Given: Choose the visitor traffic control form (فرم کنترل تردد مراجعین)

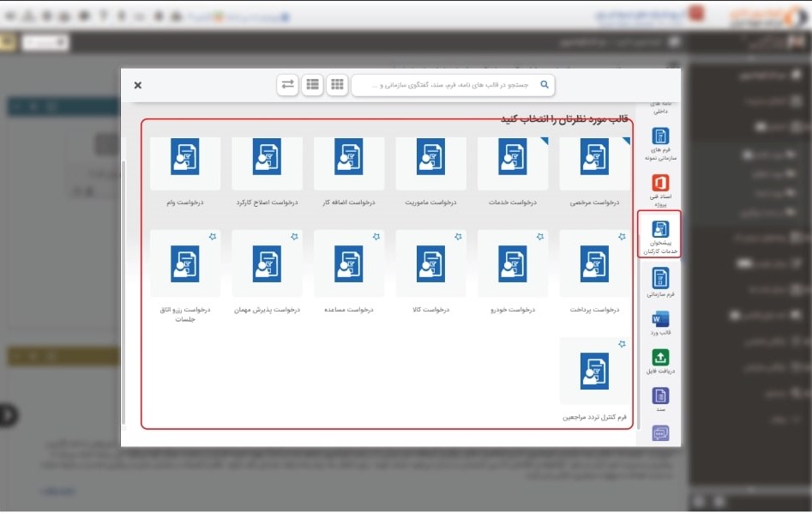Looking at the screenshot, I should tap(594, 371).
